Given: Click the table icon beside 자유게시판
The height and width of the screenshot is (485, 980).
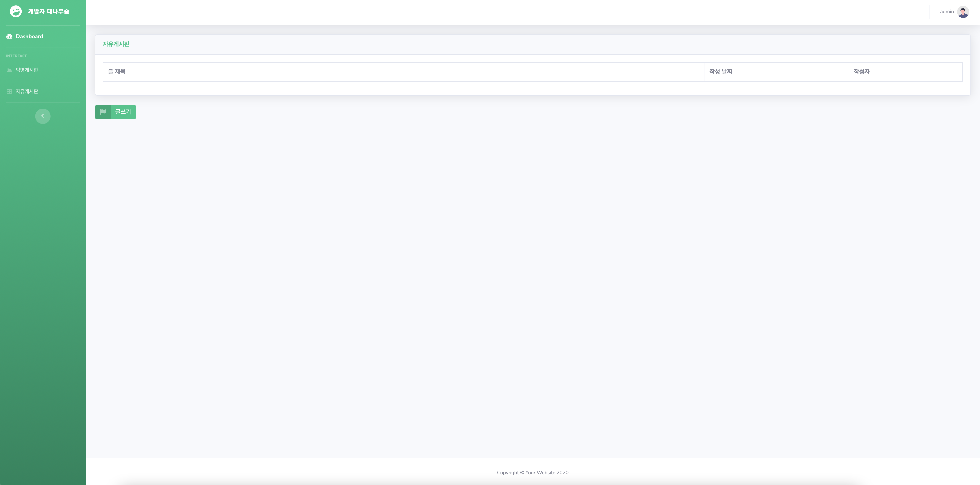Looking at the screenshot, I should coord(10,91).
